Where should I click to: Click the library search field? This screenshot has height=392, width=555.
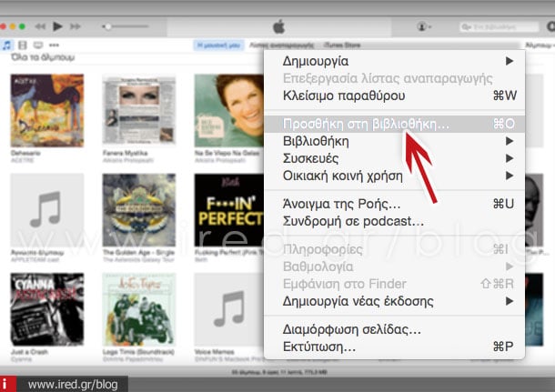499,27
